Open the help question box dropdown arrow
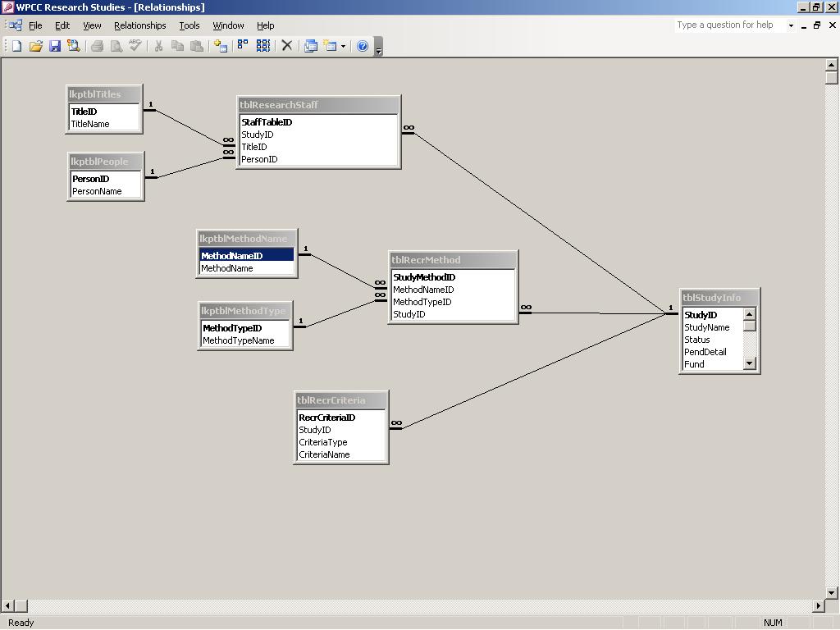Viewport: 840px width, 630px height. click(x=791, y=25)
